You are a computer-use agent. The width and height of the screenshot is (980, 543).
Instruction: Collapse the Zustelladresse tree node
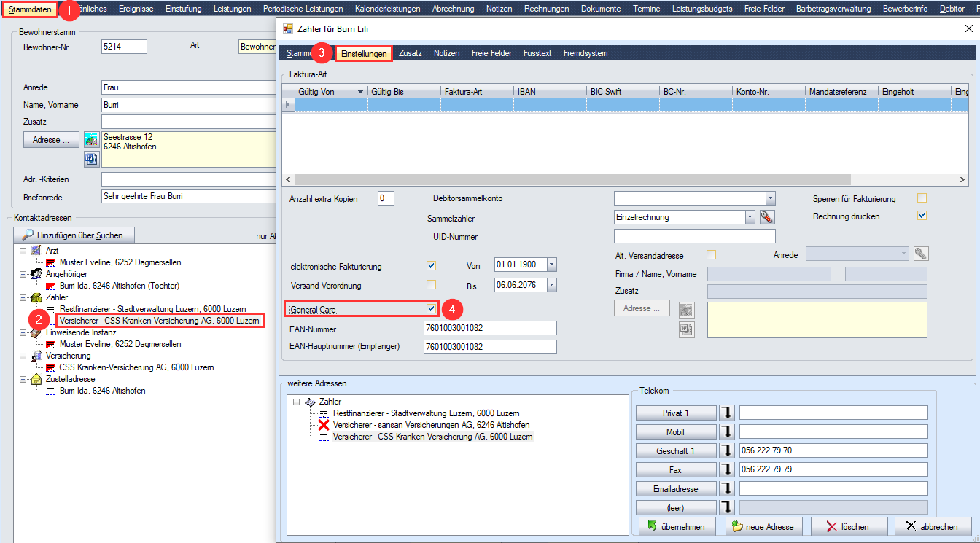(23, 379)
